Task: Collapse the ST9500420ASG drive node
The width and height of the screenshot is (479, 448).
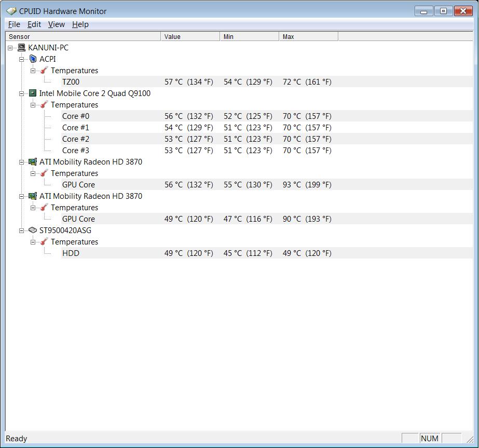Action: pos(22,230)
